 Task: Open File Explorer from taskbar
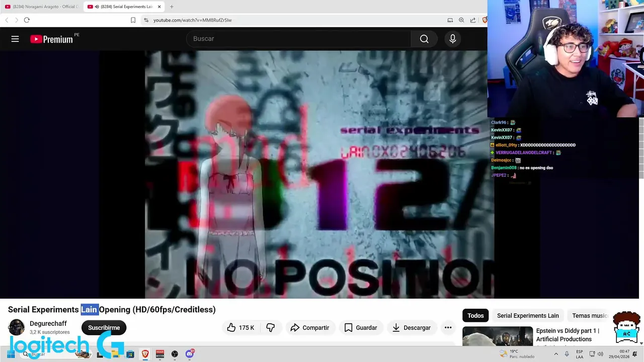(x=115, y=354)
